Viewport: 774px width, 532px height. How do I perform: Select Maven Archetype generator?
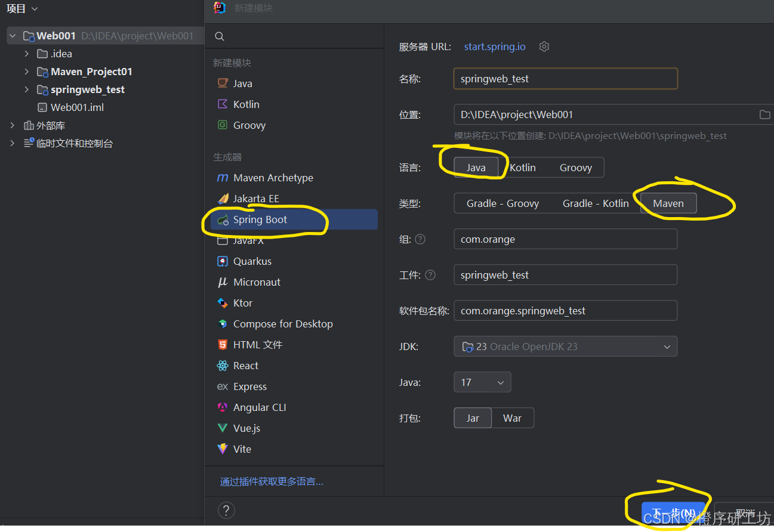[x=295, y=178]
